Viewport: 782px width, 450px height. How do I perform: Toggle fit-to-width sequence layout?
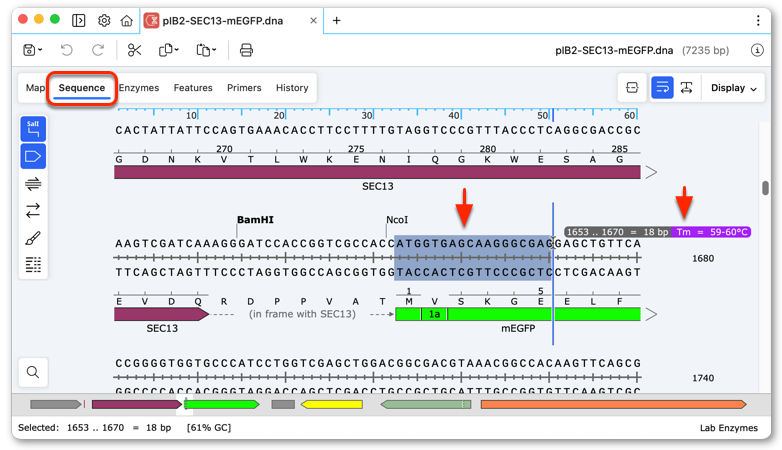[686, 88]
